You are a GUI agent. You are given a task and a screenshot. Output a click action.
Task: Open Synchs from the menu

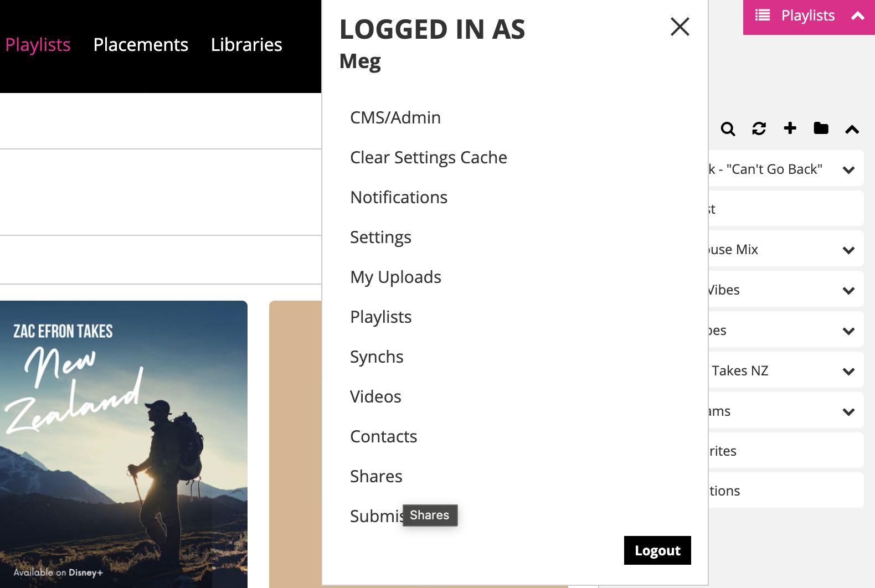coord(377,357)
